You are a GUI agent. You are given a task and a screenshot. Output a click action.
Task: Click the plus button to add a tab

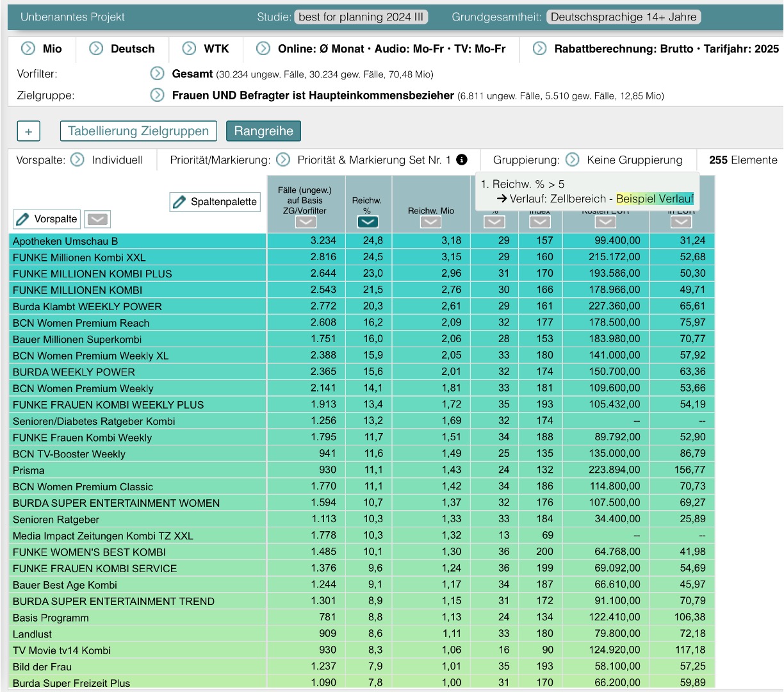coord(28,131)
